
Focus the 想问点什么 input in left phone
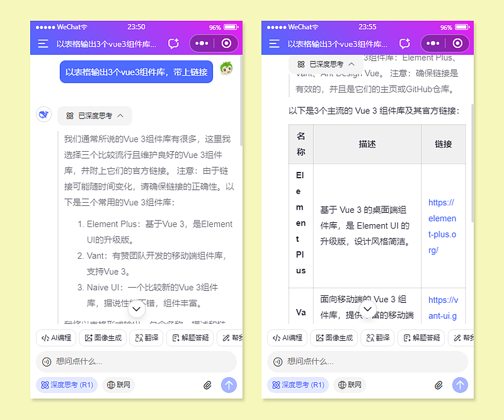coord(137,361)
